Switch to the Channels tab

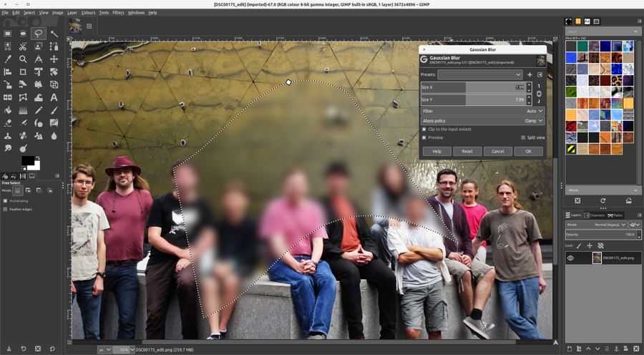pyautogui.click(x=595, y=215)
